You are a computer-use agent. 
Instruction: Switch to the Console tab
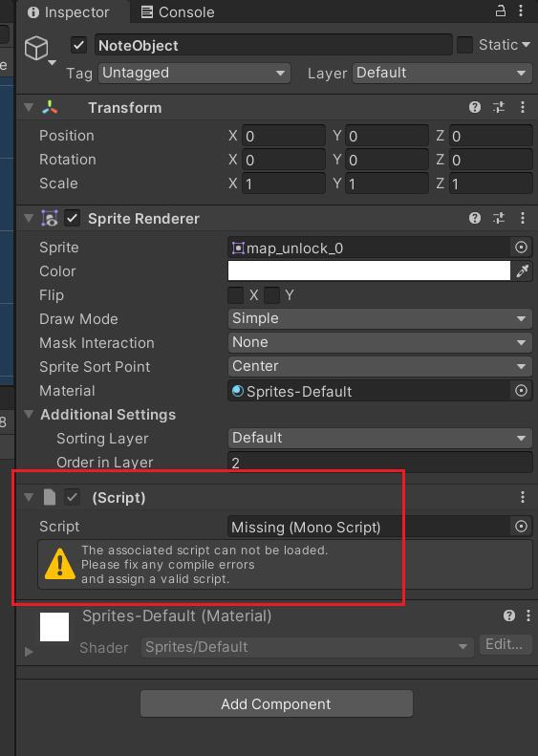click(x=178, y=12)
